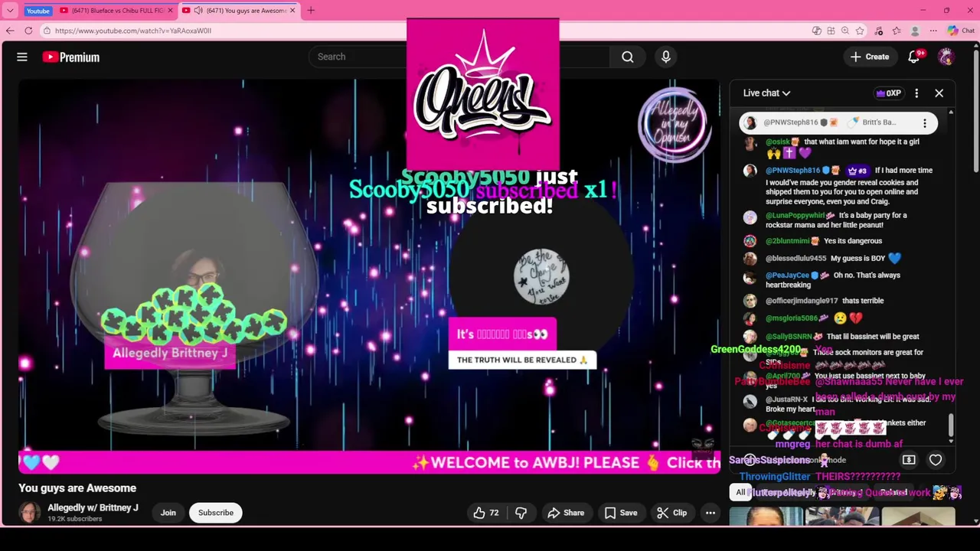Close the live chat panel
980x551 pixels.
[939, 93]
